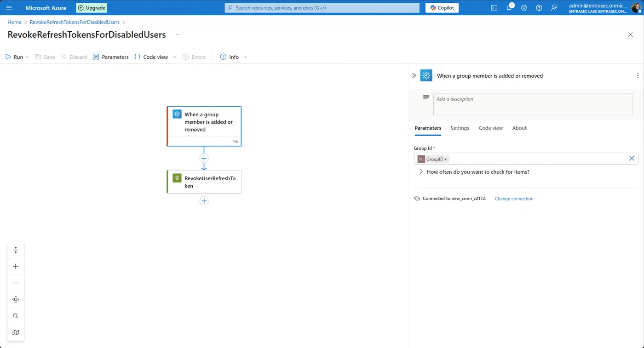Select the group member trigger card

pyautogui.click(x=204, y=126)
